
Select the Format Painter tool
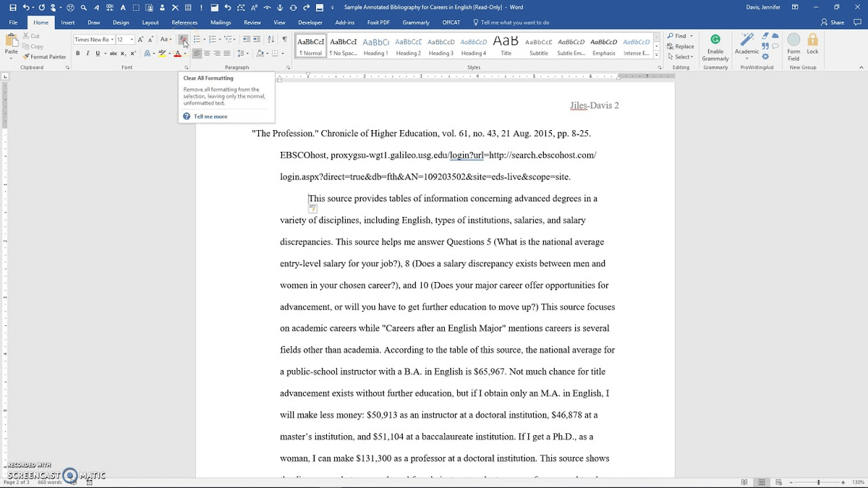(45, 56)
